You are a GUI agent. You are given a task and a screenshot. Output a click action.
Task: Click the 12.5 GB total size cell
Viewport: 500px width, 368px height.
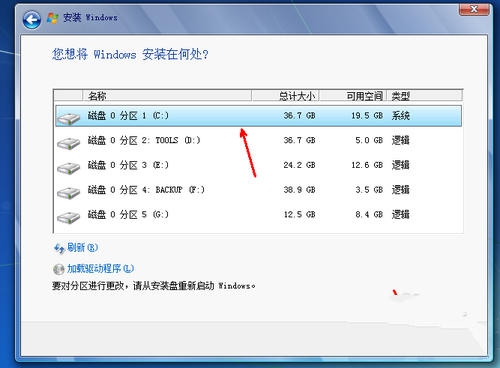(x=299, y=214)
